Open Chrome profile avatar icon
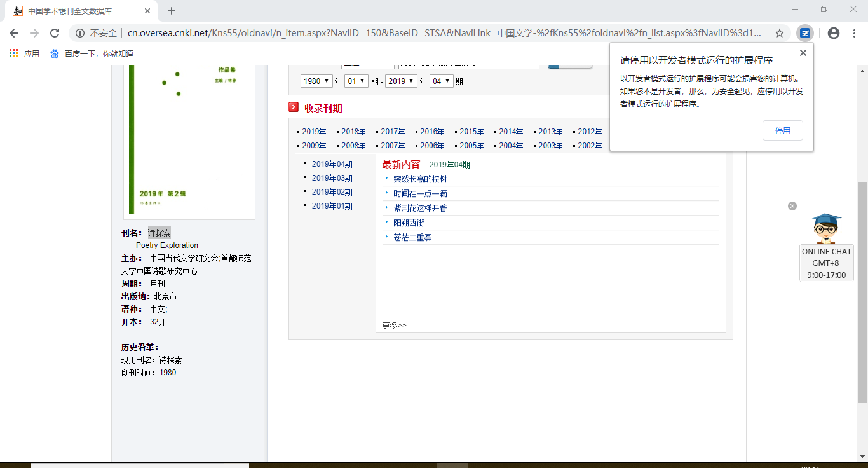This screenshot has height=468, width=868. tap(834, 33)
